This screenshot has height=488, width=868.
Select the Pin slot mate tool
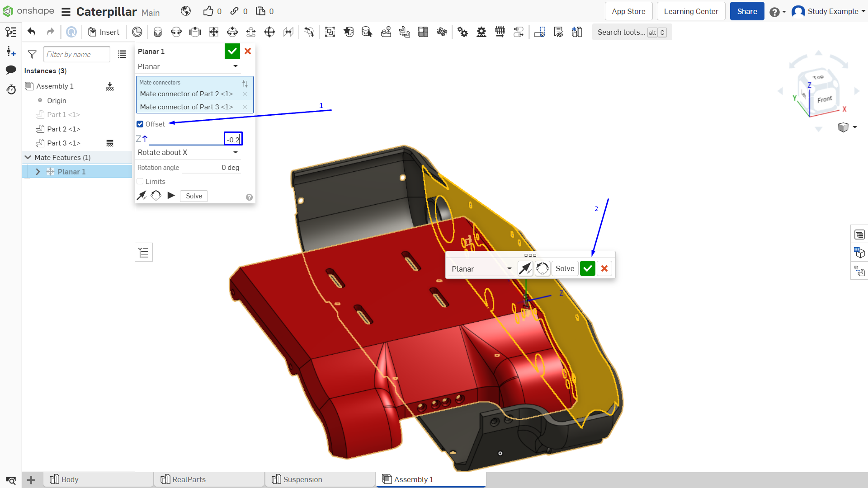pyautogui.click(x=251, y=32)
